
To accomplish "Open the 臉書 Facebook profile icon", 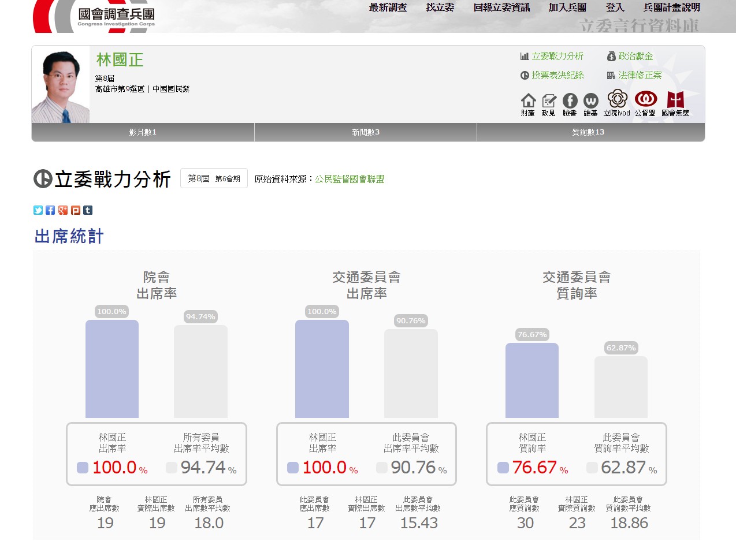I will [x=570, y=101].
